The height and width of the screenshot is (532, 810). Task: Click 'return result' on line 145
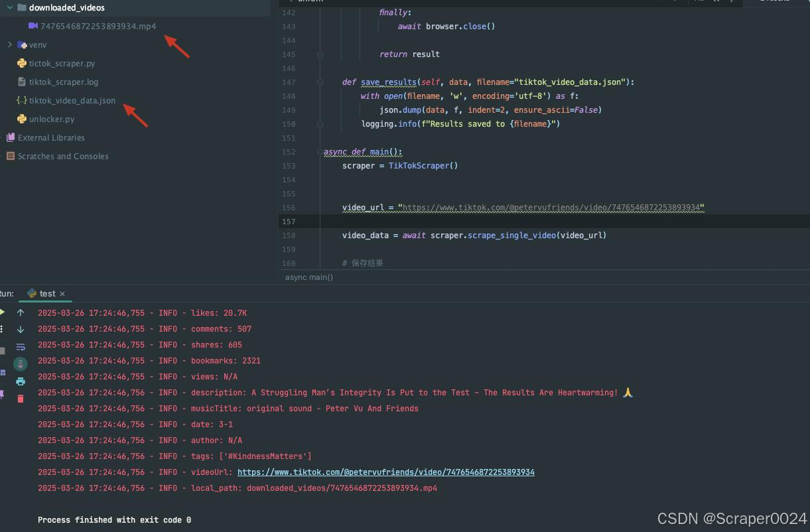pyautogui.click(x=409, y=54)
